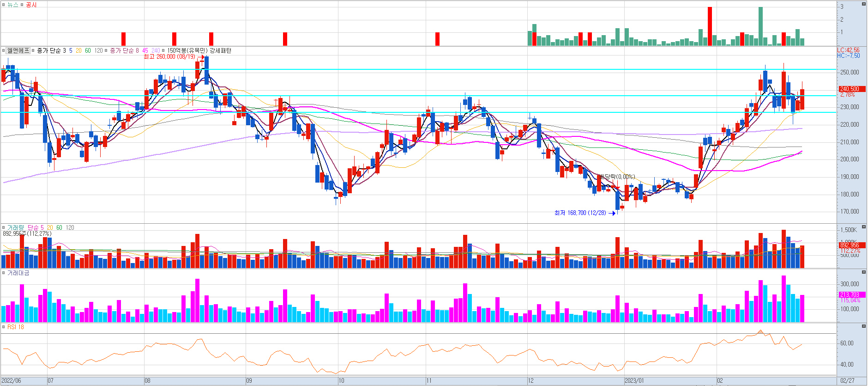Click the 200,000 price axis label
Screen dimensions: 868x386
click(x=850, y=159)
